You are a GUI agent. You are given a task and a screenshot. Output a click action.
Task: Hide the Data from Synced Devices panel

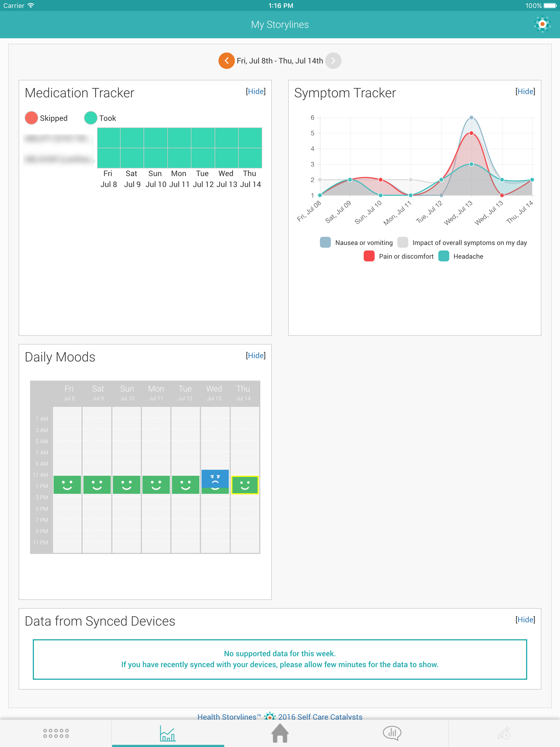pos(525,620)
